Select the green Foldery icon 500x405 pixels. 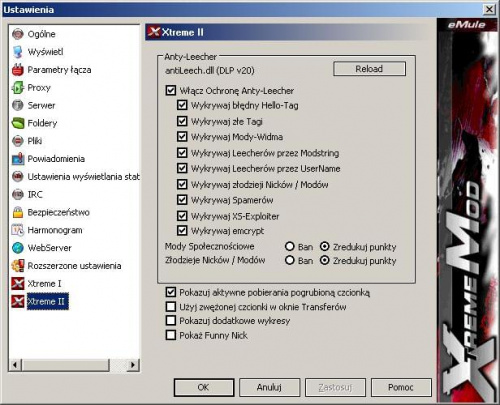point(18,123)
